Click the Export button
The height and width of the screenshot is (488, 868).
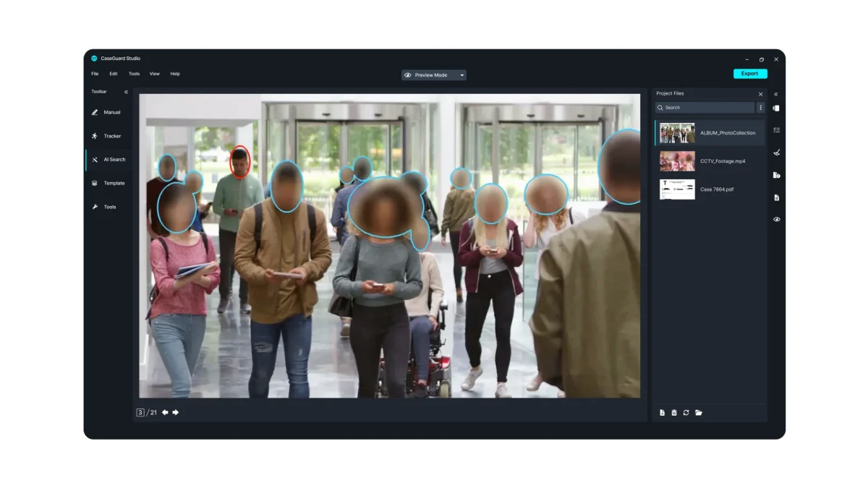pos(749,74)
